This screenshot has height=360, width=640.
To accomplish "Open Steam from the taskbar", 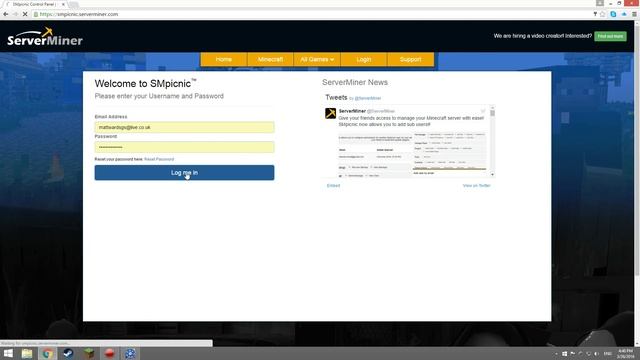I will point(68,353).
